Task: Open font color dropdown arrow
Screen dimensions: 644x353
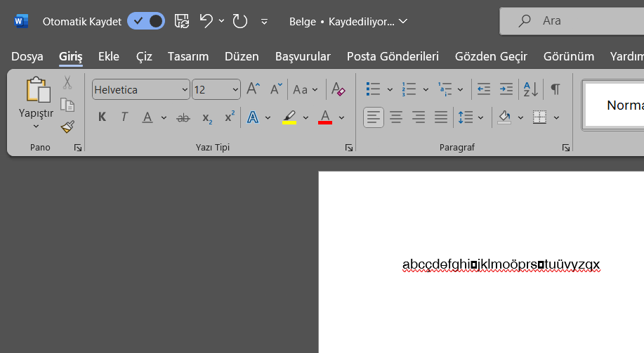Action: [x=341, y=117]
